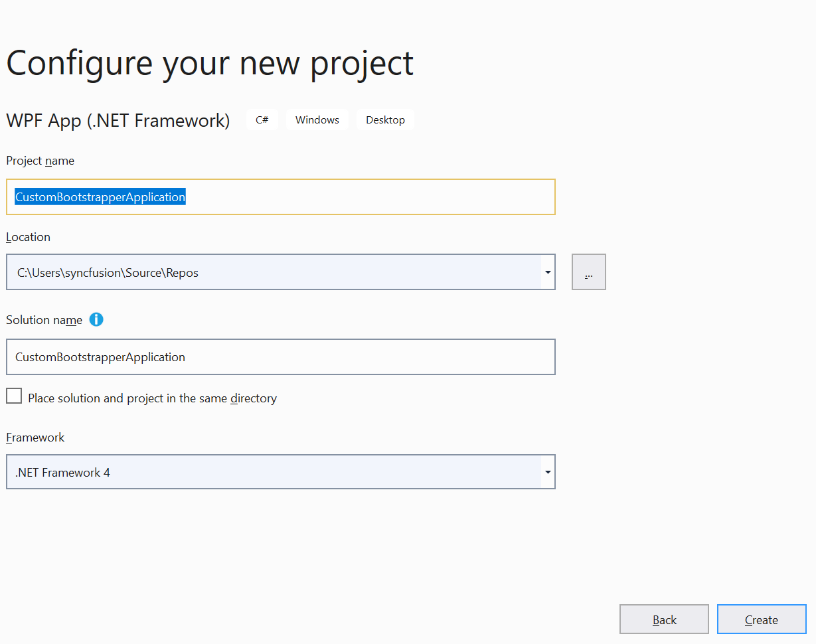The width and height of the screenshot is (816, 644).
Task: Focus the Solution name text box
Action: (280, 357)
